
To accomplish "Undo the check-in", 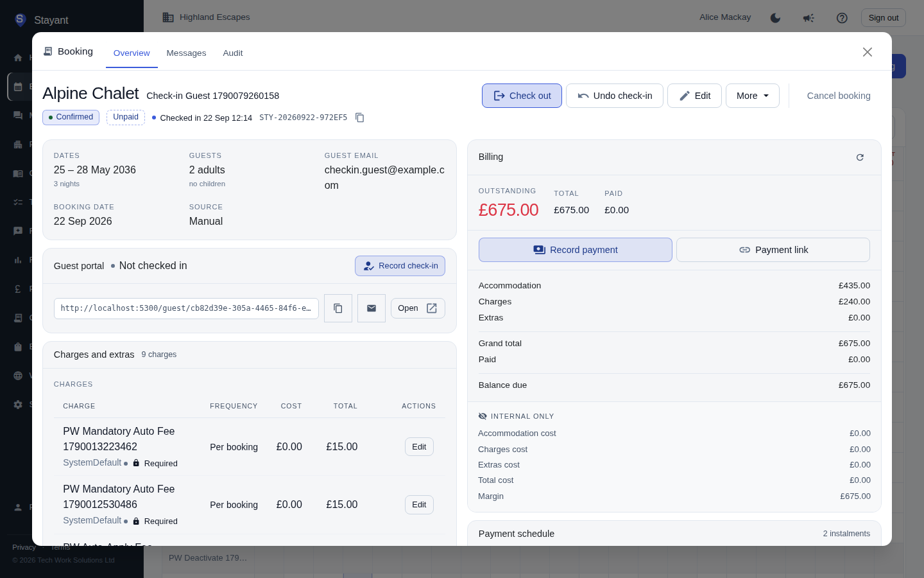I will [x=615, y=96].
